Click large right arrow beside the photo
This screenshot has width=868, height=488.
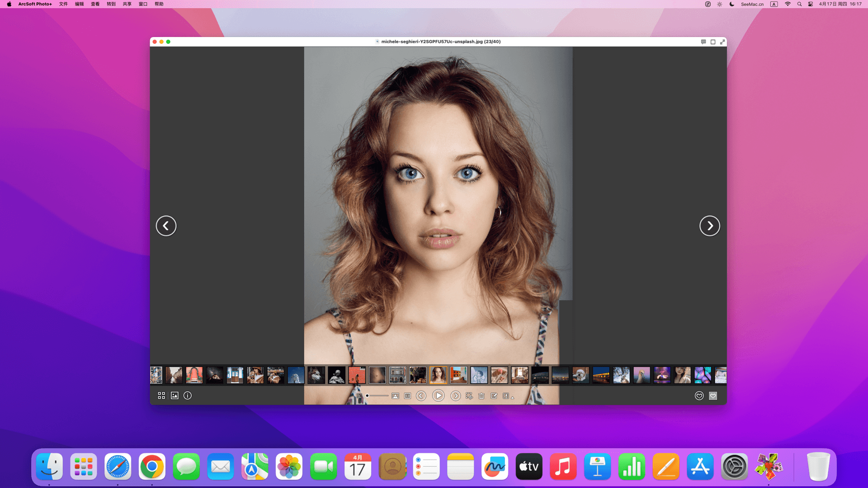710,226
